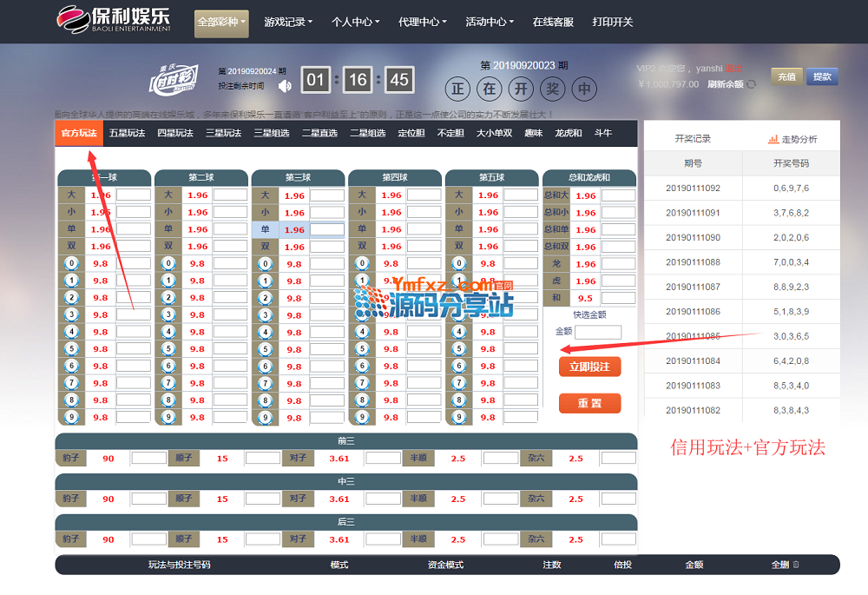Click the 立即投注 bet button
This screenshot has width=868, height=595.
[589, 367]
